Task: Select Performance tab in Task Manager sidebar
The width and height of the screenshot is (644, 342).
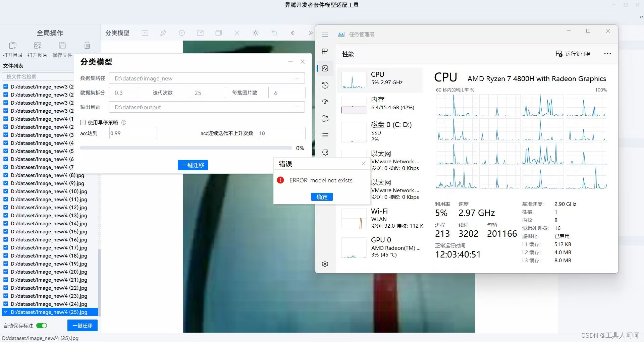Action: 325,68
